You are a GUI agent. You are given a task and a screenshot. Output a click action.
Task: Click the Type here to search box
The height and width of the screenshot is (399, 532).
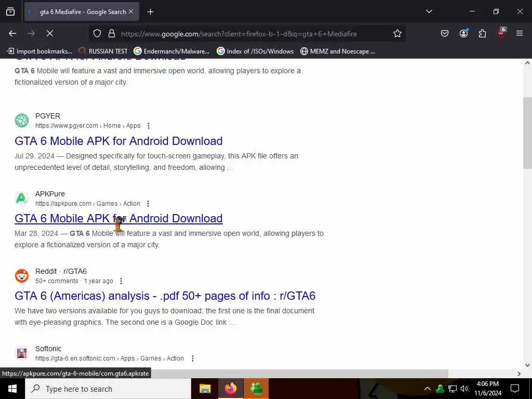[108, 389]
